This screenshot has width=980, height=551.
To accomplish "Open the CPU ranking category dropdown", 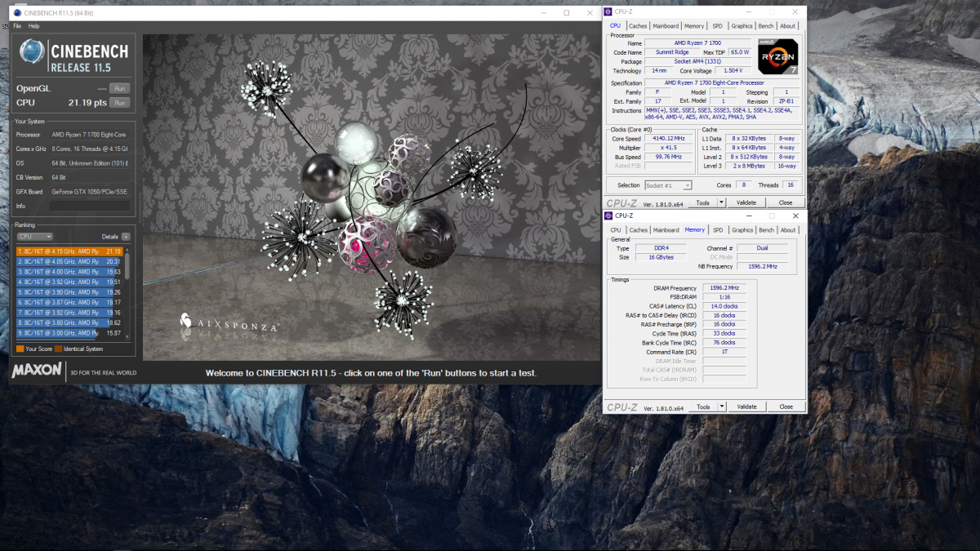I will (x=35, y=237).
